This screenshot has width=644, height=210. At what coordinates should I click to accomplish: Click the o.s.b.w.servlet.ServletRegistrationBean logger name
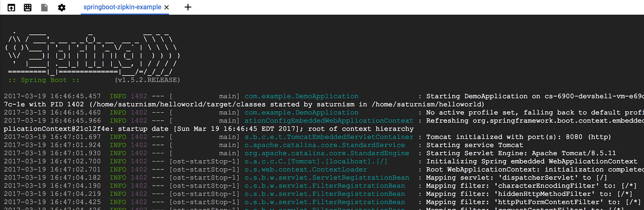click(x=326, y=177)
